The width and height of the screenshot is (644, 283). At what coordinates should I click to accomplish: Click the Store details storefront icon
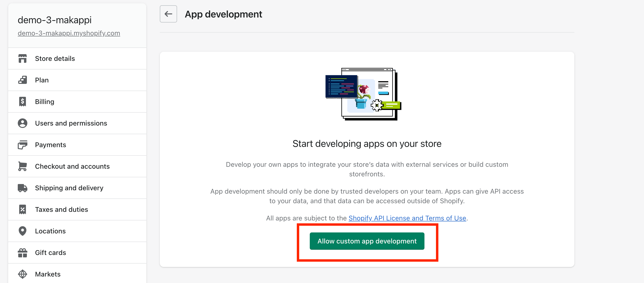tap(23, 58)
